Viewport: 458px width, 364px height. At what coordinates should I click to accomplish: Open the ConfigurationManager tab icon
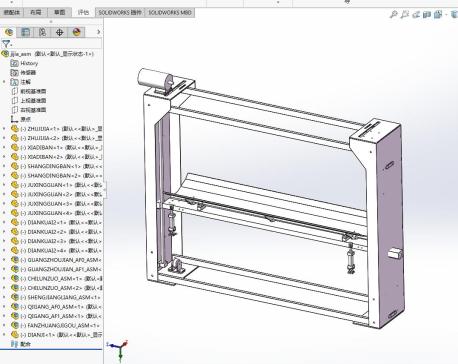[42, 32]
